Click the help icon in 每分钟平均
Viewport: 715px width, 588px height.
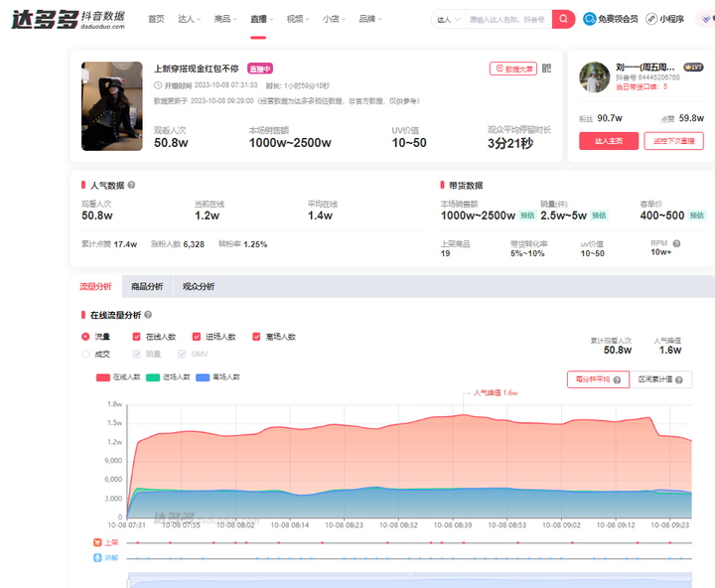tap(617, 380)
